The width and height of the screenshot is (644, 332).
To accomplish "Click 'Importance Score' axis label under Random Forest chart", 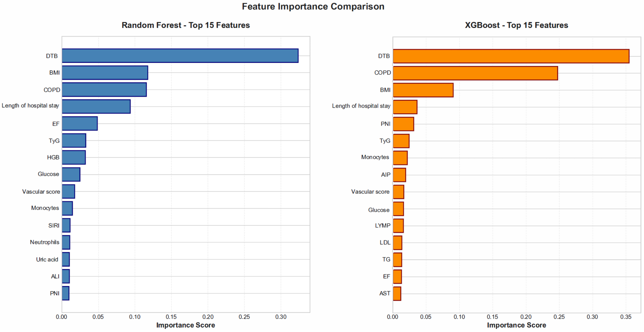I will (186, 325).
